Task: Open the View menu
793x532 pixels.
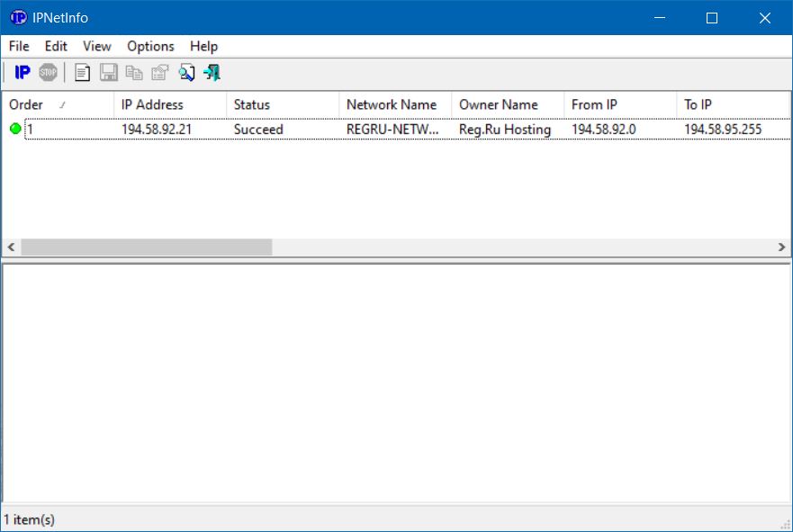Action: (96, 46)
